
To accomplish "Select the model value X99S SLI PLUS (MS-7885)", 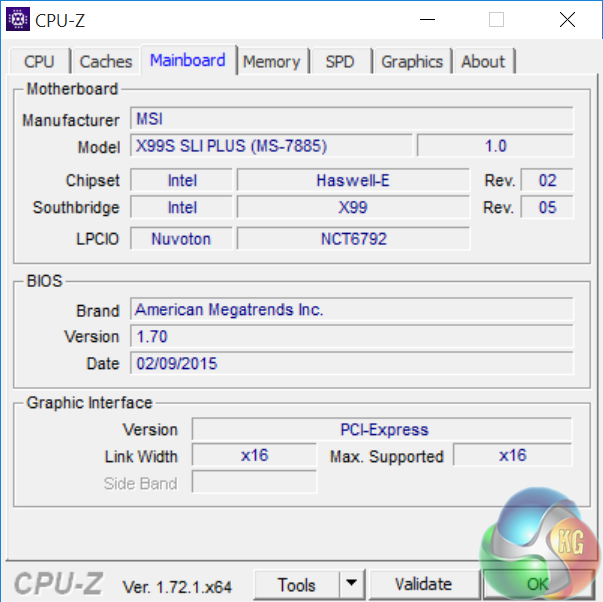I will coord(271,146).
